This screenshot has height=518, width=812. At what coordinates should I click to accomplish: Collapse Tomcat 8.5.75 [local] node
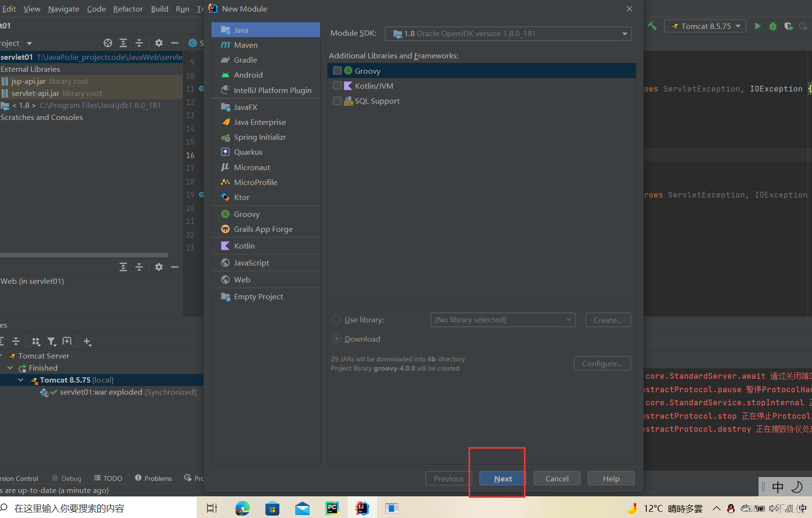[x=21, y=380]
